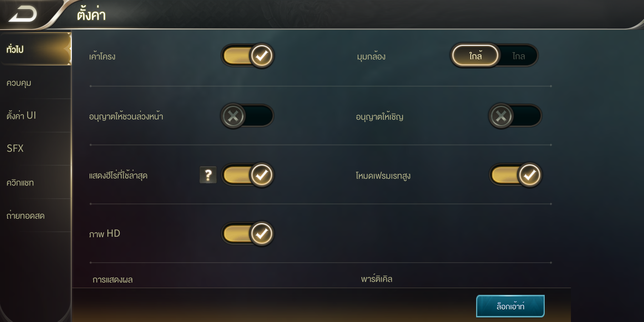Click the ตั้งค่า page title
This screenshot has width=644, height=322.
91,14
